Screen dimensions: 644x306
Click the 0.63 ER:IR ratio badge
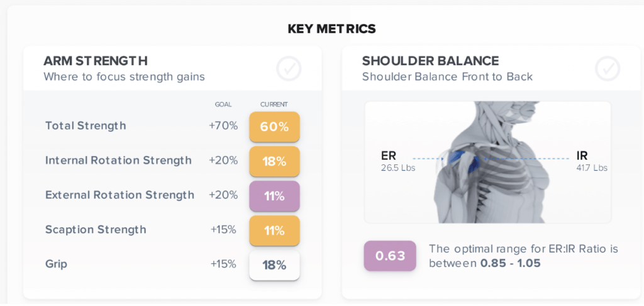click(389, 256)
